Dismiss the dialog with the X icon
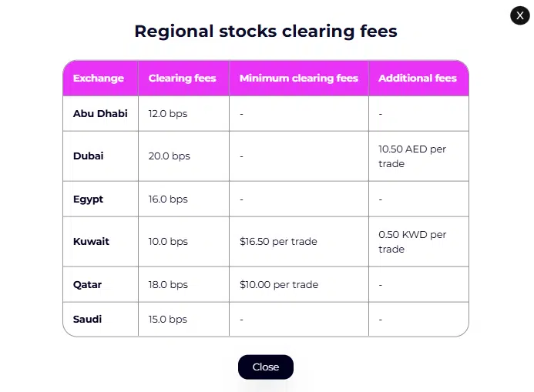 tap(519, 15)
